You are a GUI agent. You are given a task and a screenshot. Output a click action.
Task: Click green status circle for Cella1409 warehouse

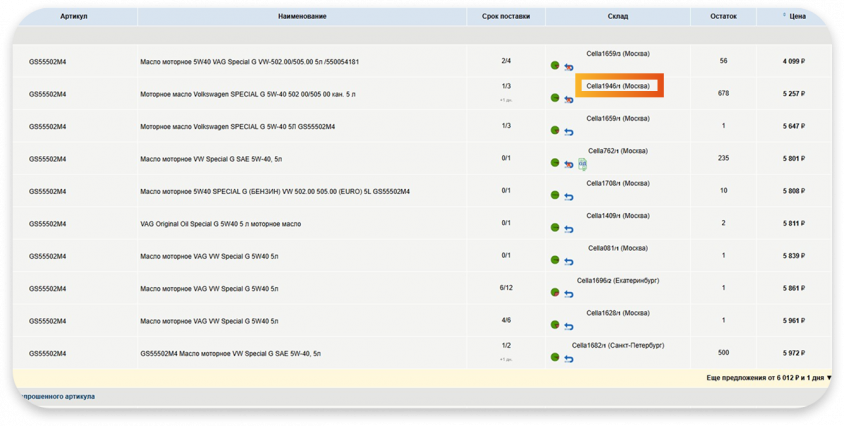click(x=555, y=228)
